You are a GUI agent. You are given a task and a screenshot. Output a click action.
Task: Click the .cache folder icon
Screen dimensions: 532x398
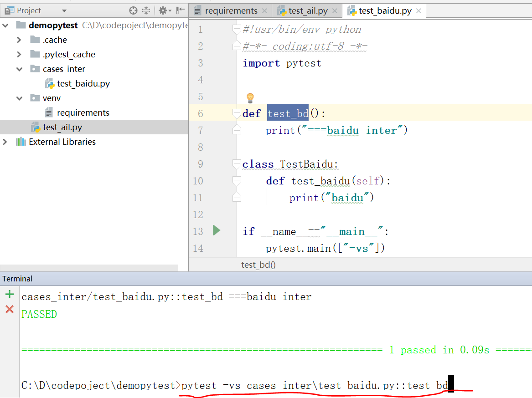tap(35, 40)
